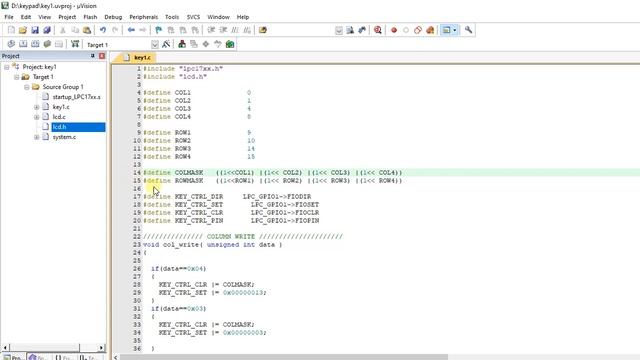This screenshot has height=360, width=640.
Task: Open Manage Project Items with the icon after the wand
Action: pyautogui.click(x=182, y=44)
